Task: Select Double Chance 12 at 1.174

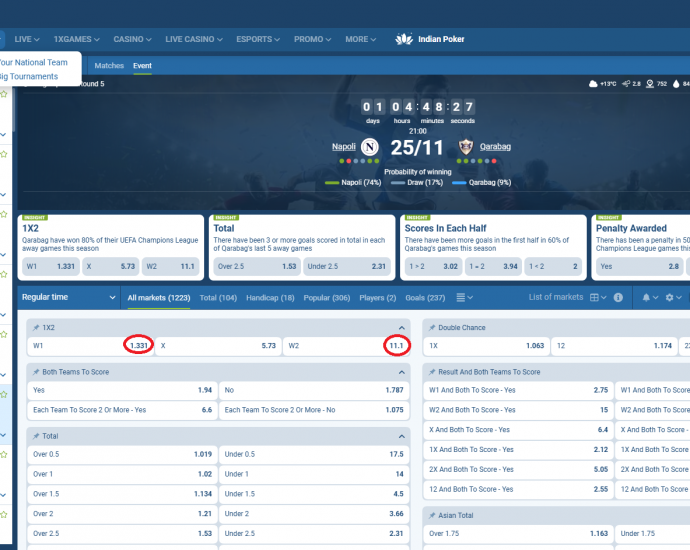Action: pos(614,346)
